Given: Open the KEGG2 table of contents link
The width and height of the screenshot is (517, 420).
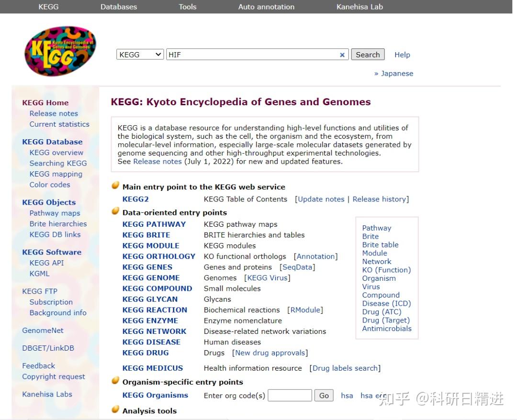Looking at the screenshot, I should tap(135, 199).
